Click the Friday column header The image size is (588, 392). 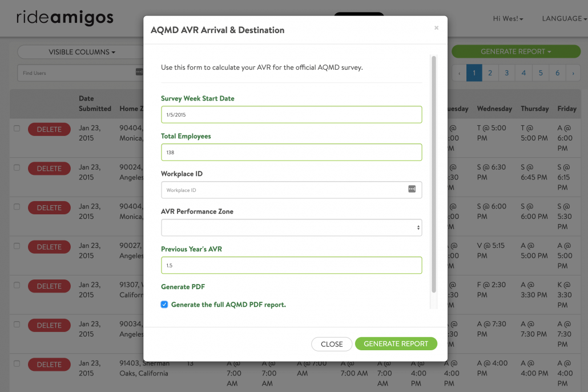tap(567, 109)
